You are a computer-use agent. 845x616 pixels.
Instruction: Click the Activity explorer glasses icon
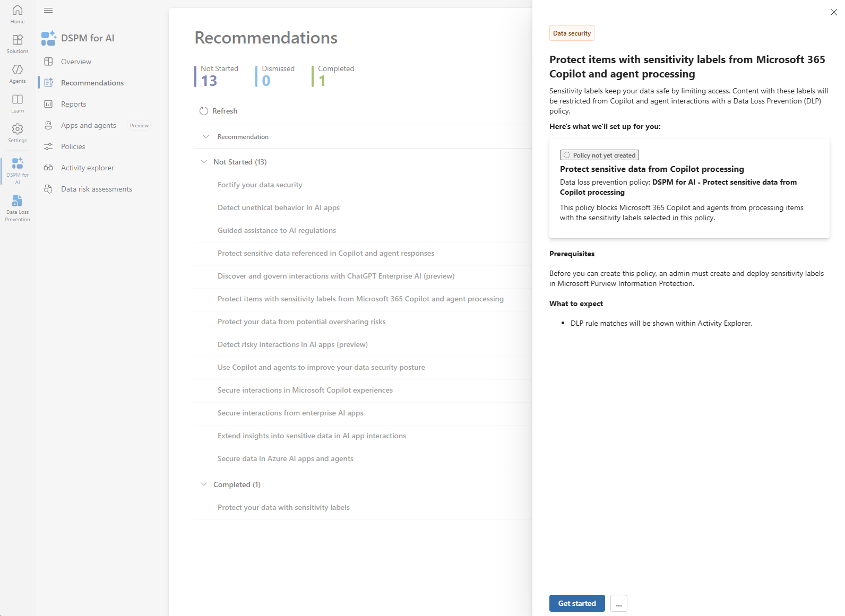click(x=48, y=168)
